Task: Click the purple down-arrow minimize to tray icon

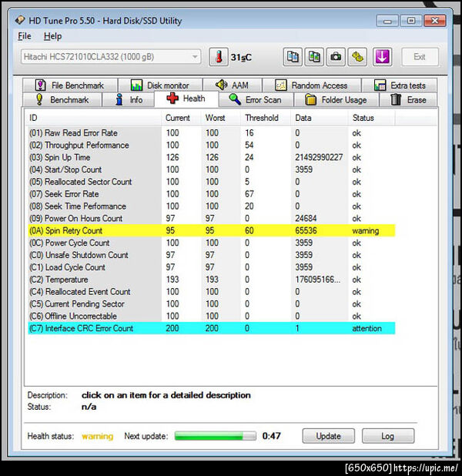Action: tap(382, 57)
